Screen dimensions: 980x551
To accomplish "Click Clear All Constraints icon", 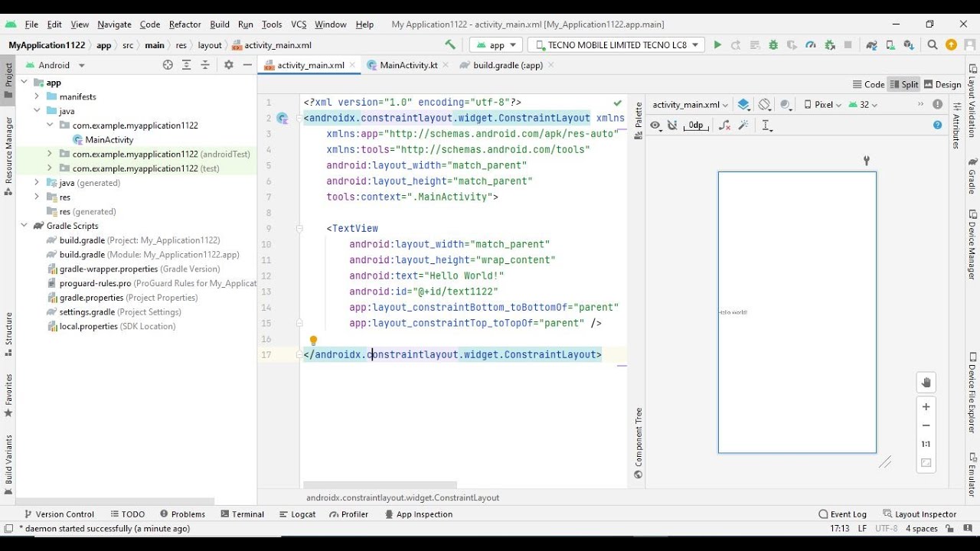I will tap(724, 126).
